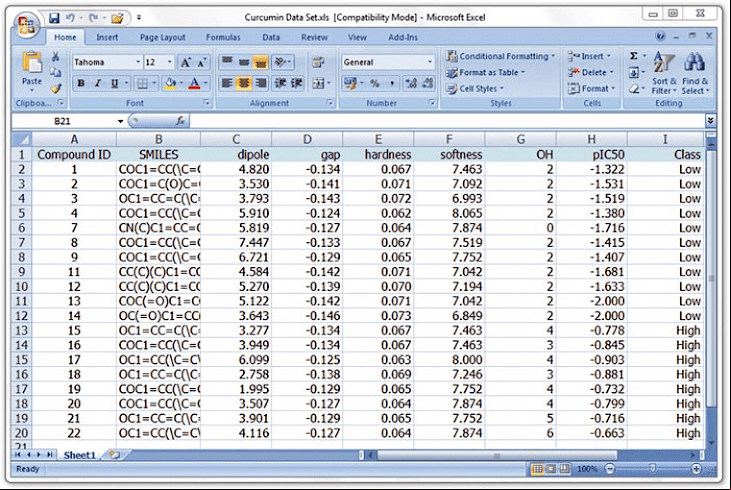Screen dimensions: 731x490
Task: Expand Format as Table gallery
Action: tap(485, 72)
